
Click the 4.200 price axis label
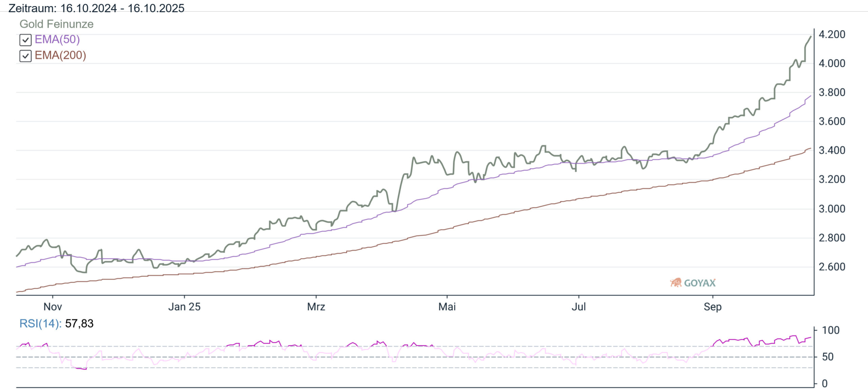[832, 34]
